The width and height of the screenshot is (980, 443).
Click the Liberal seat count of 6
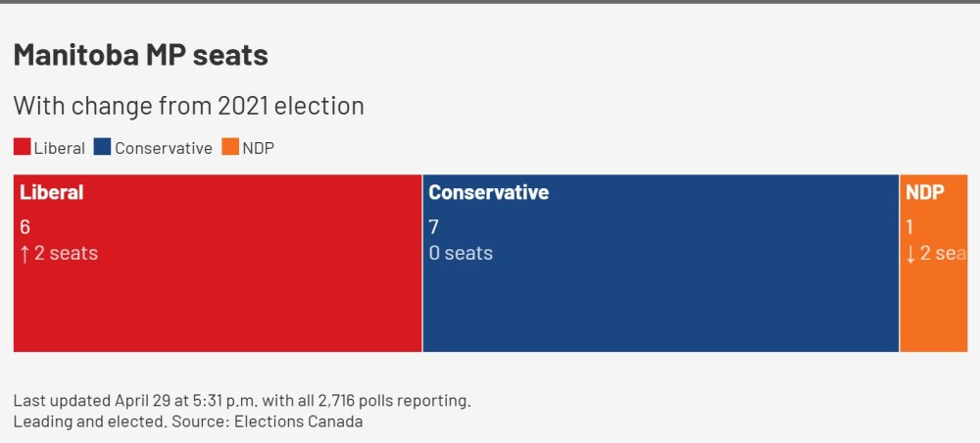click(x=24, y=227)
